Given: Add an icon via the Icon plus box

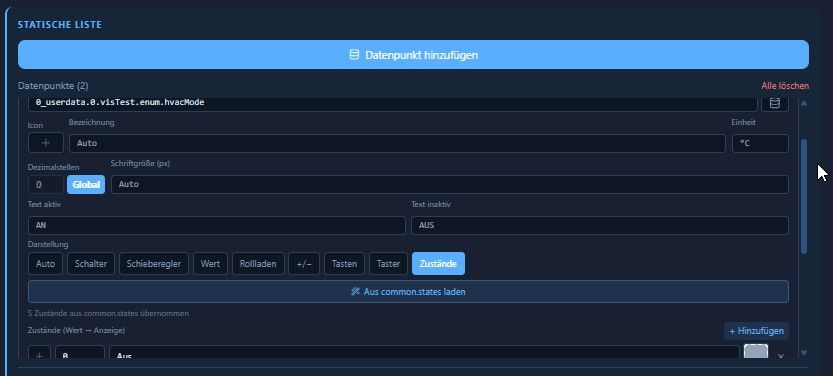Looking at the screenshot, I should [46, 143].
